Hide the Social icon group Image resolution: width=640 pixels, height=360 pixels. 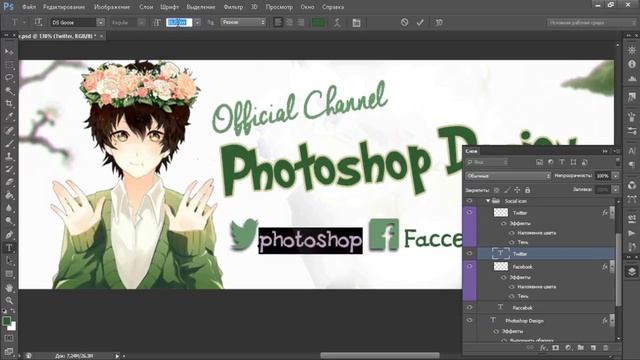[x=469, y=201]
